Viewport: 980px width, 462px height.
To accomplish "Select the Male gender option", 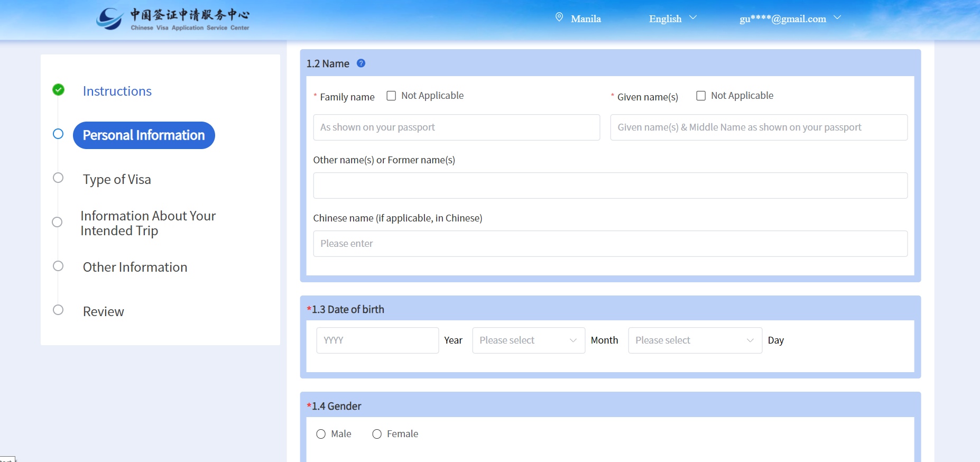I will click(321, 434).
